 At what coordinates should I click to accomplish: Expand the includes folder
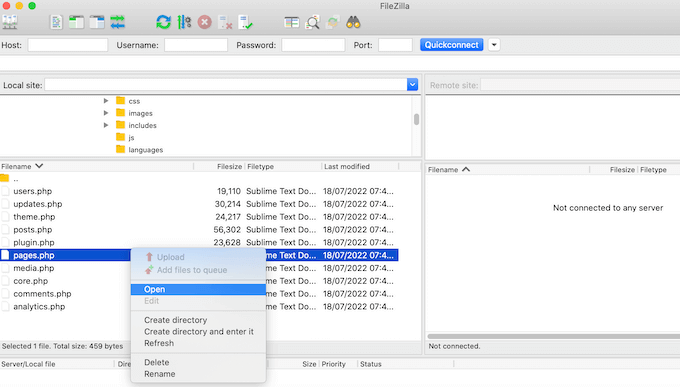pos(106,125)
